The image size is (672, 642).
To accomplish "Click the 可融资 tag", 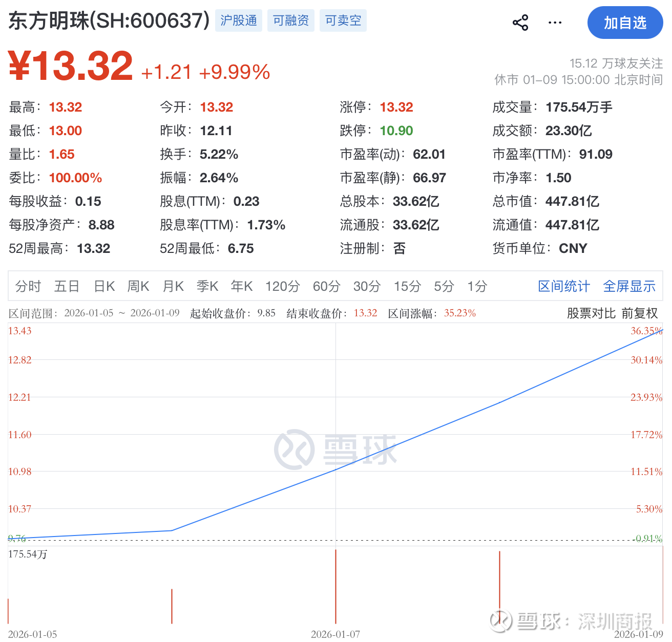I will click(x=291, y=20).
